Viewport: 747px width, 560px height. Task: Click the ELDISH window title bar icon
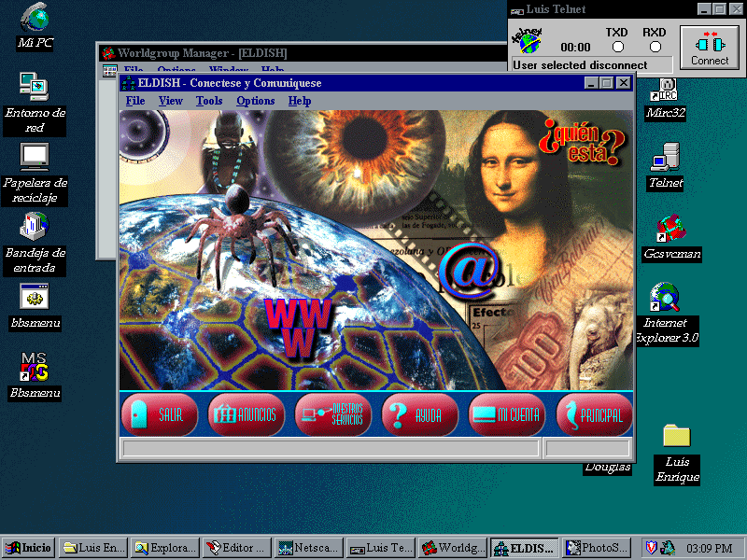tap(128, 83)
